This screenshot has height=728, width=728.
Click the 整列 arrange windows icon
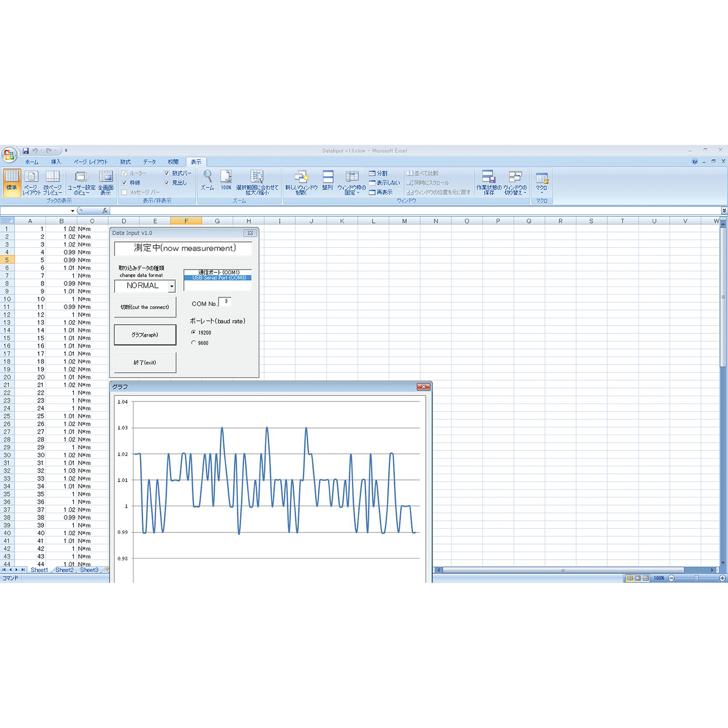(328, 180)
